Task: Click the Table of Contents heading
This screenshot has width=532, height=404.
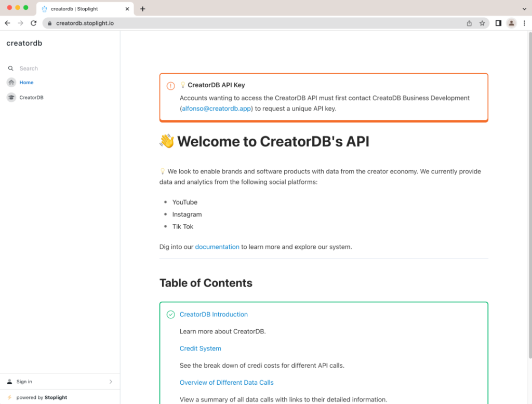Action: pyautogui.click(x=206, y=283)
